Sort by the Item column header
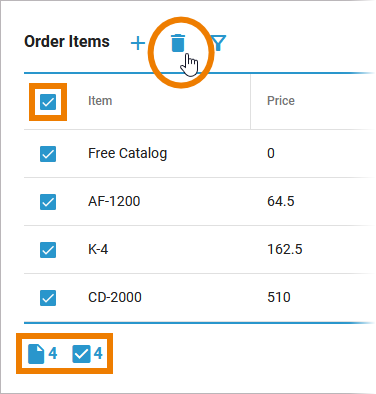This screenshot has width=376, height=394. pos(100,101)
